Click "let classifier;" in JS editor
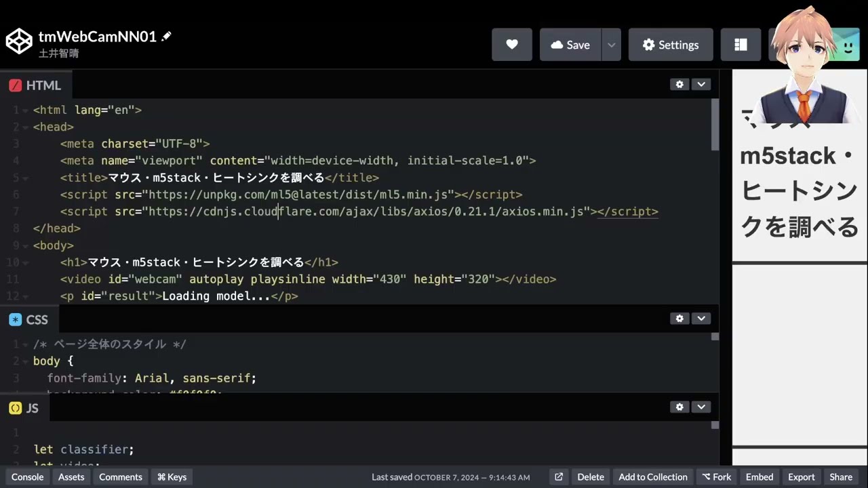868x488 pixels. click(x=84, y=449)
